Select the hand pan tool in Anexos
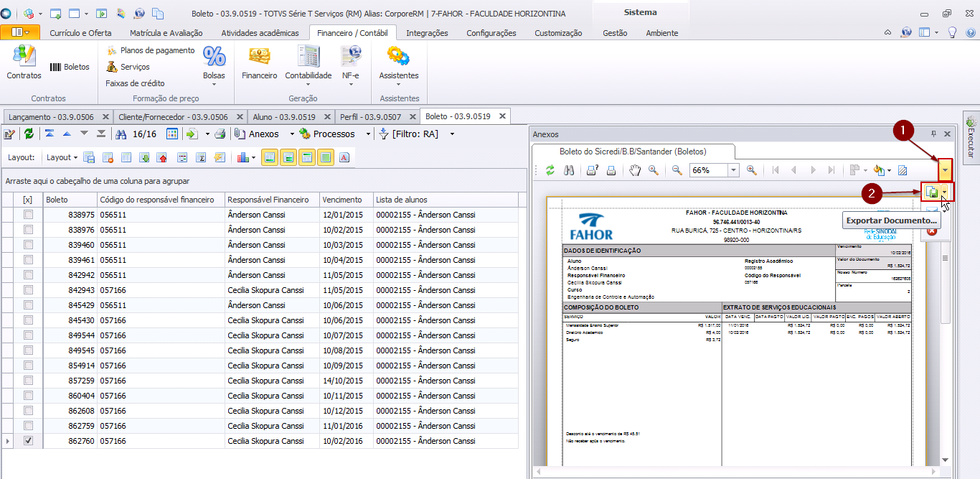 634,170
